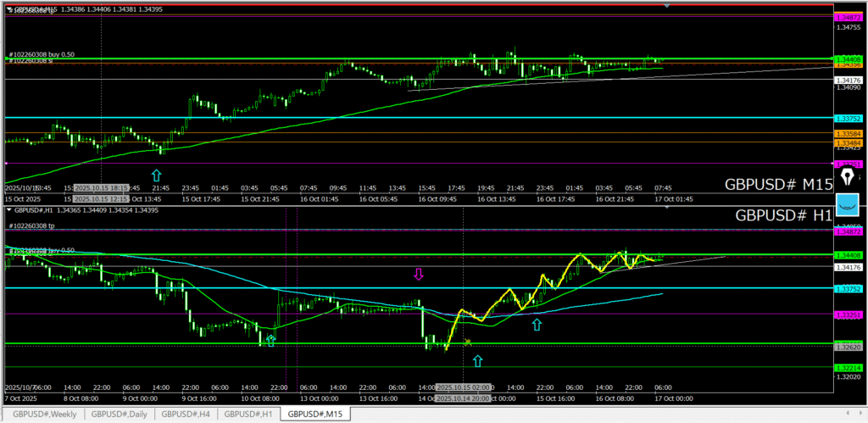The height and width of the screenshot is (423, 868).
Task: Click the yellow cross marker on the H1 chart
Action: [468, 342]
